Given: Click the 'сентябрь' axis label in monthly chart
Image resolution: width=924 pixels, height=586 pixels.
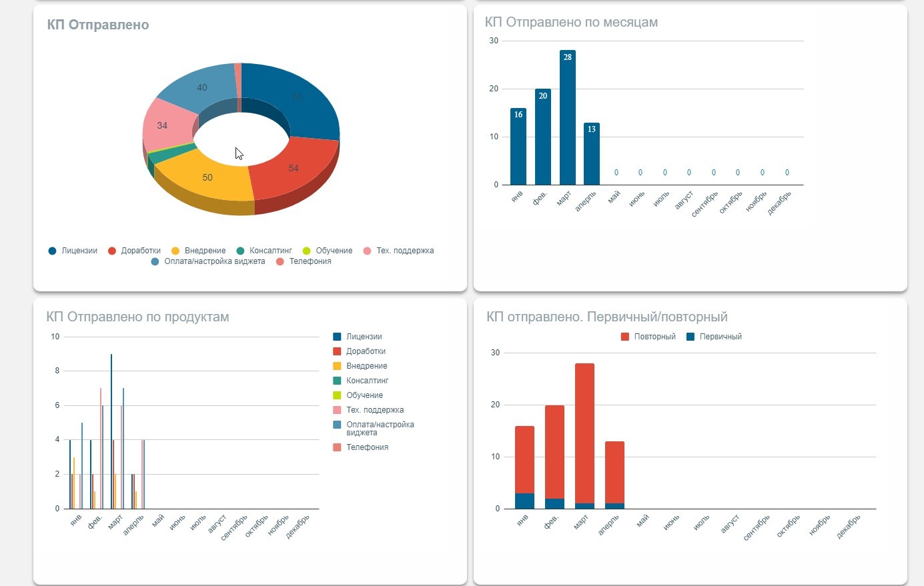Looking at the screenshot, I should 705,203.
